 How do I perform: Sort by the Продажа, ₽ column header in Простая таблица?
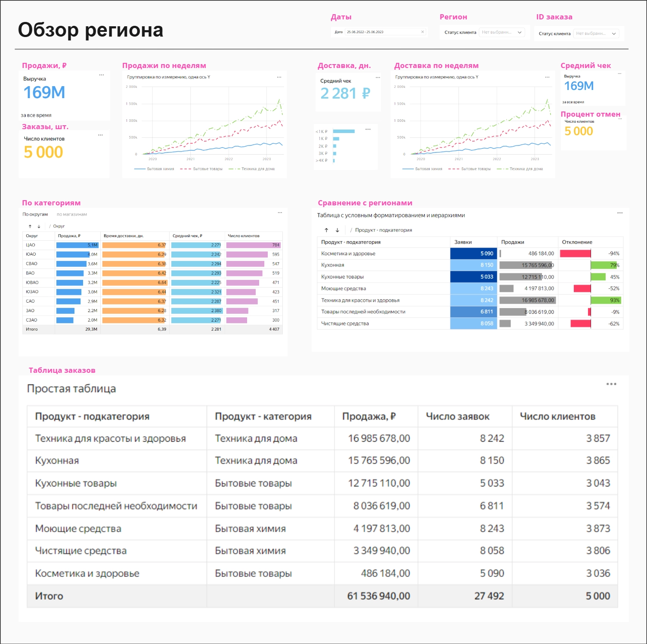pyautogui.click(x=368, y=417)
